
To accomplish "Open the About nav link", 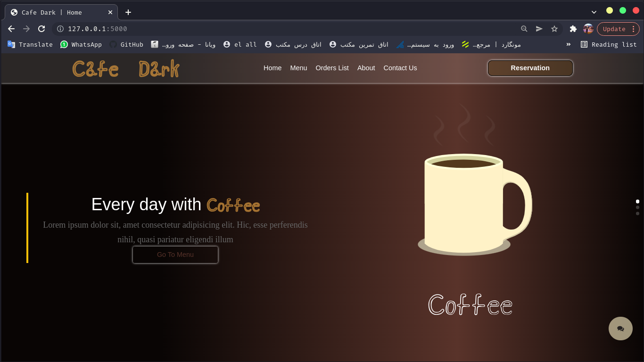I will 366,68.
